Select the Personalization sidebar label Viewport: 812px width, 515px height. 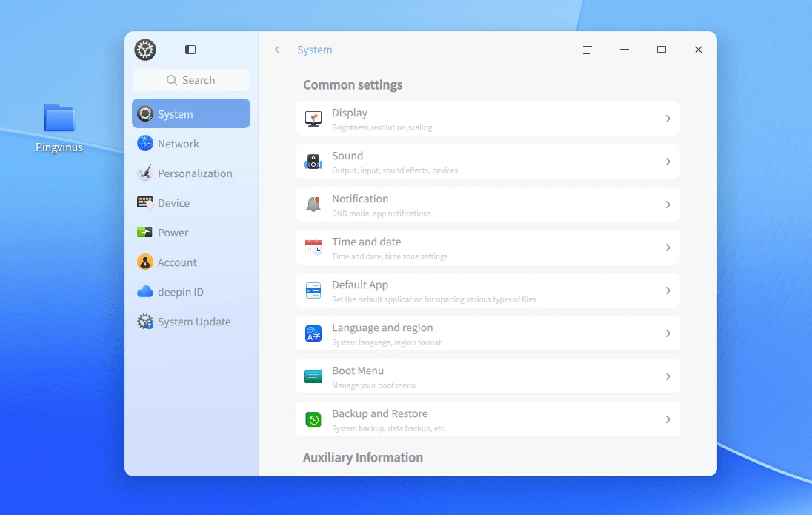[x=195, y=173]
